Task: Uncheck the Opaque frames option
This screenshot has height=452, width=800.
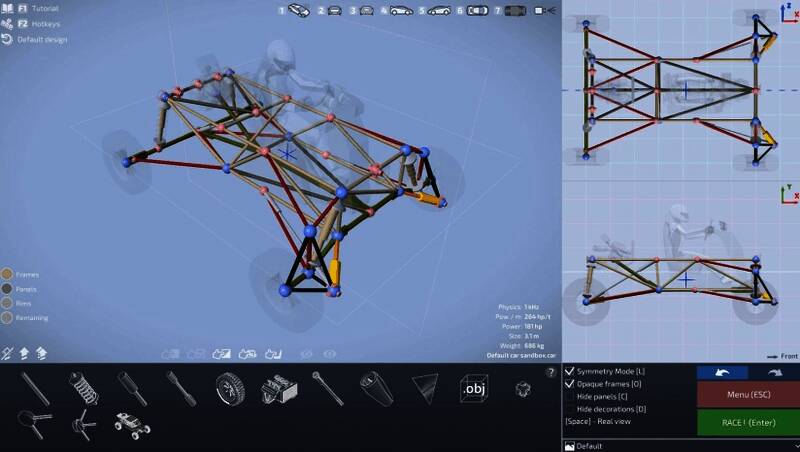Action: (x=570, y=384)
